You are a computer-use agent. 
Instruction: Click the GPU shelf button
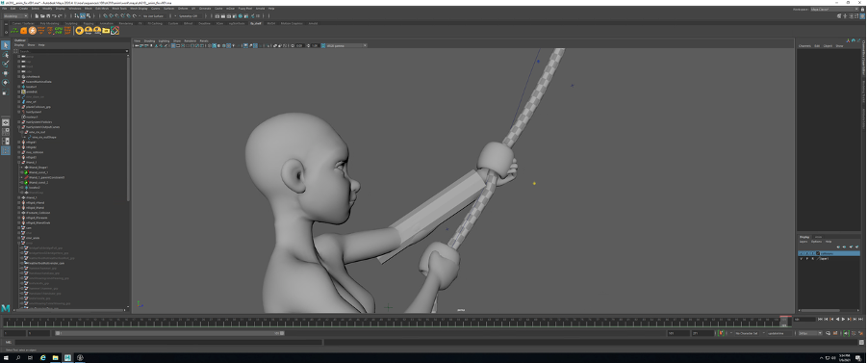pyautogui.click(x=59, y=31)
